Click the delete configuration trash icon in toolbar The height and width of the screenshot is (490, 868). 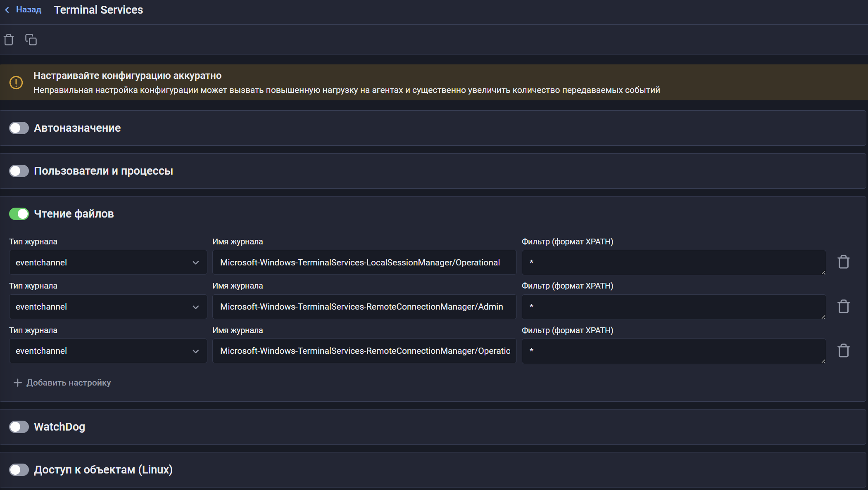click(9, 40)
